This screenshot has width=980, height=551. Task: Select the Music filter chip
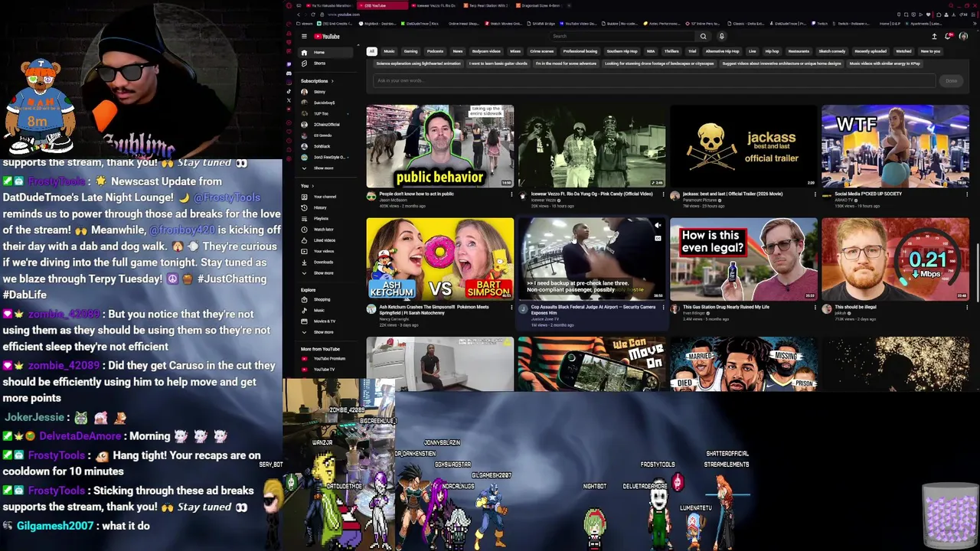tap(389, 51)
